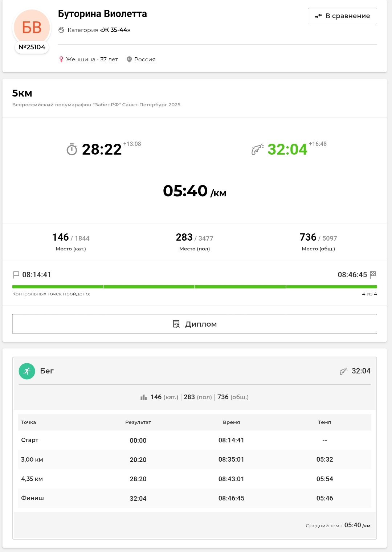Click the checkered finish flag icon
This screenshot has height=552, width=392.
point(373,275)
